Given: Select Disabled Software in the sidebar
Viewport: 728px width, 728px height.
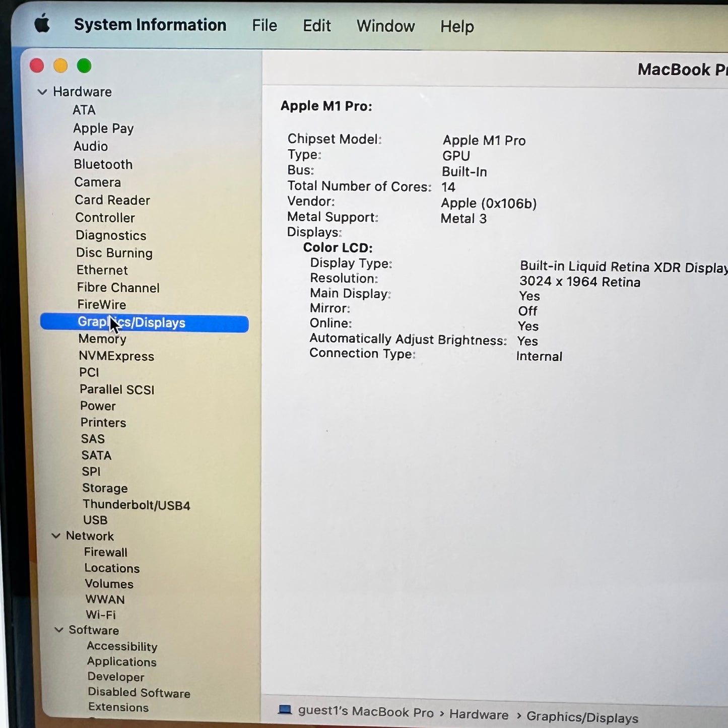Looking at the screenshot, I should tap(139, 693).
